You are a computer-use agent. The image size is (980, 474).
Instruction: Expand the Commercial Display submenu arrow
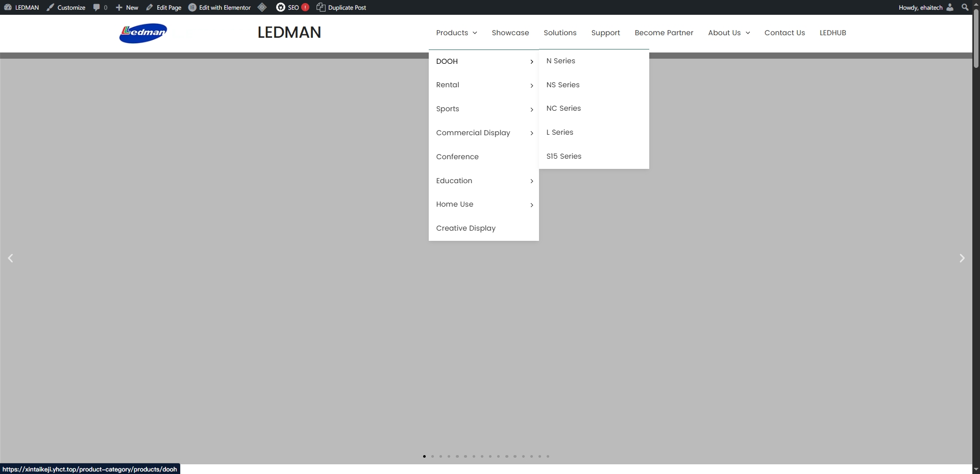532,133
